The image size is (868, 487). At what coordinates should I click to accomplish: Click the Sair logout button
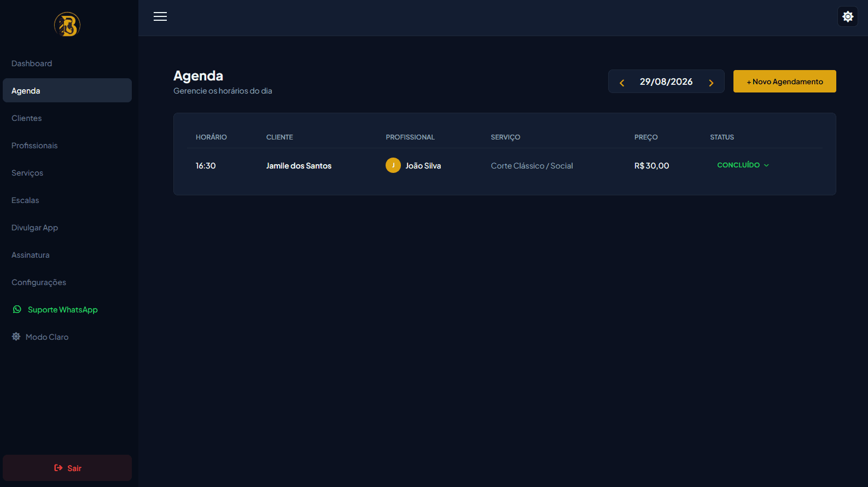[67, 468]
